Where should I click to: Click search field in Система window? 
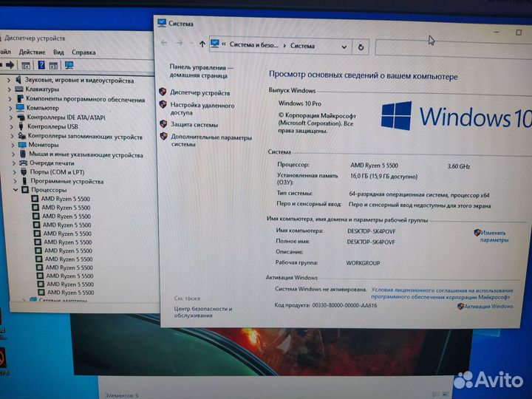453,48
